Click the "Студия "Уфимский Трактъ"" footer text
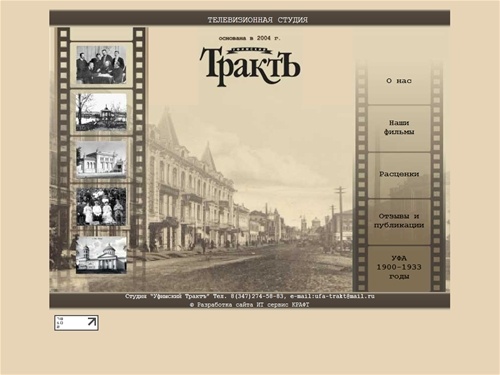This screenshot has width=500, height=375. [167, 296]
